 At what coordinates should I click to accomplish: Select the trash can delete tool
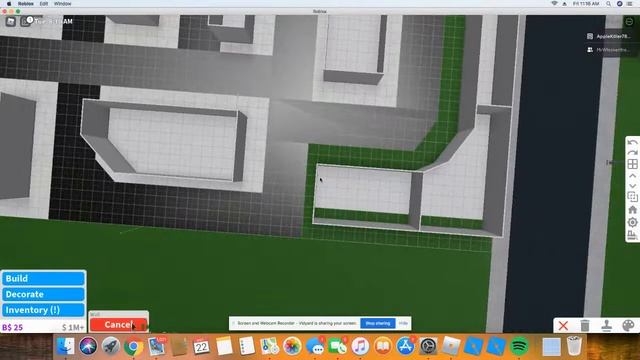click(x=585, y=326)
